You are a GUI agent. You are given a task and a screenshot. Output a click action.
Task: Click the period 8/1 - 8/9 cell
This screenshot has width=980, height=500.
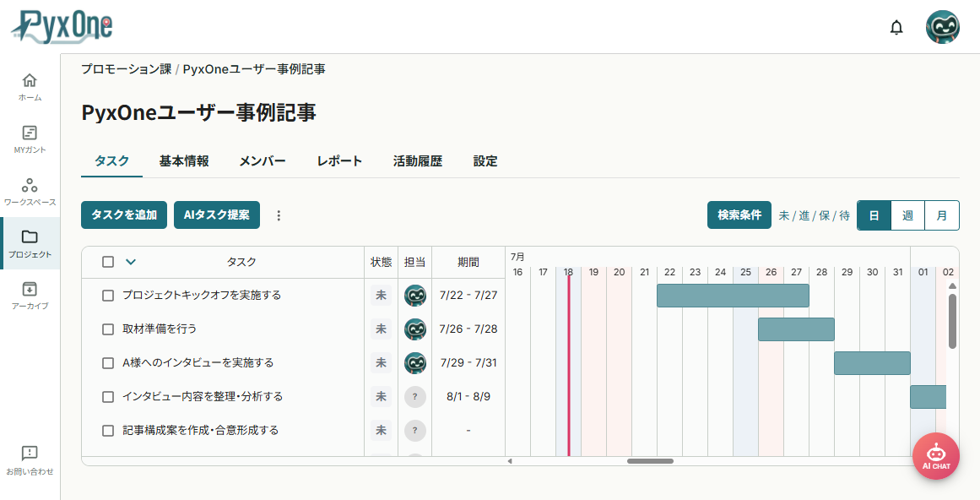tap(468, 397)
